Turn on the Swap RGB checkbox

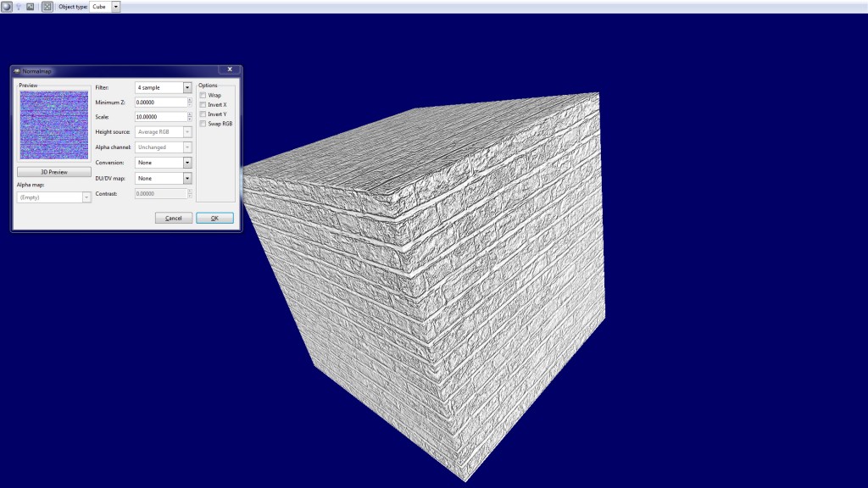pos(203,124)
